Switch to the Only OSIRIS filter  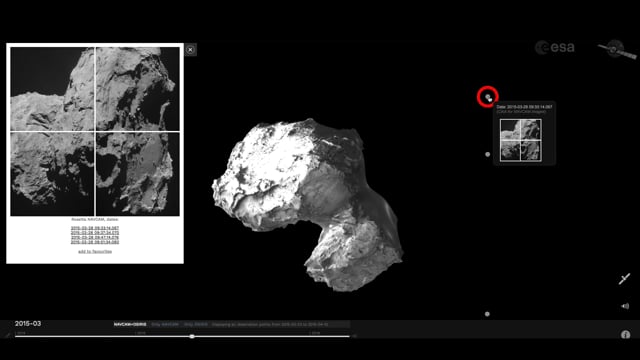(196, 324)
